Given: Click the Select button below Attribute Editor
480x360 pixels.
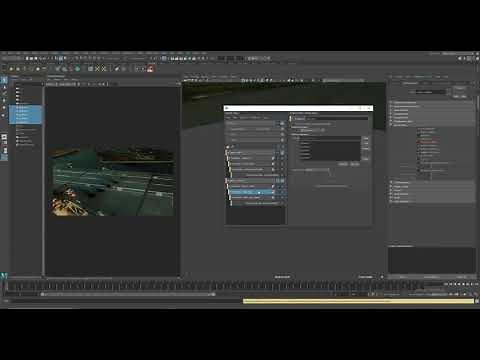Looking at the screenshot, I should pyautogui.click(x=403, y=277).
